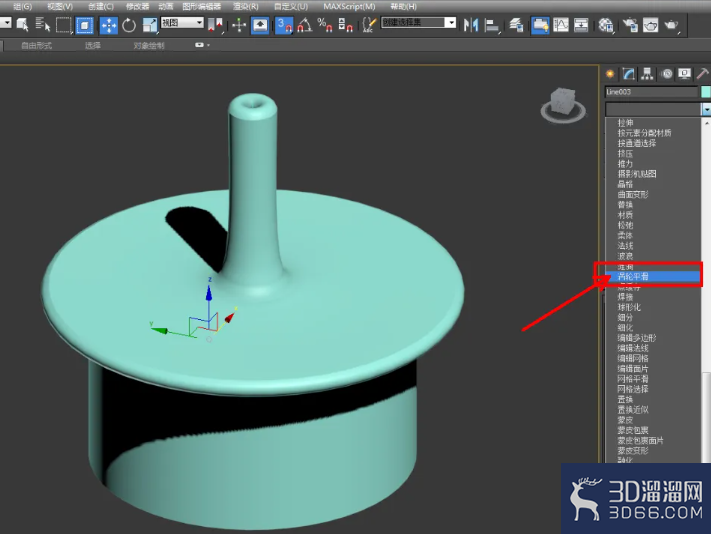The height and width of the screenshot is (534, 711).
Task: Open the 帮助(H) menu
Action: pos(403,6)
